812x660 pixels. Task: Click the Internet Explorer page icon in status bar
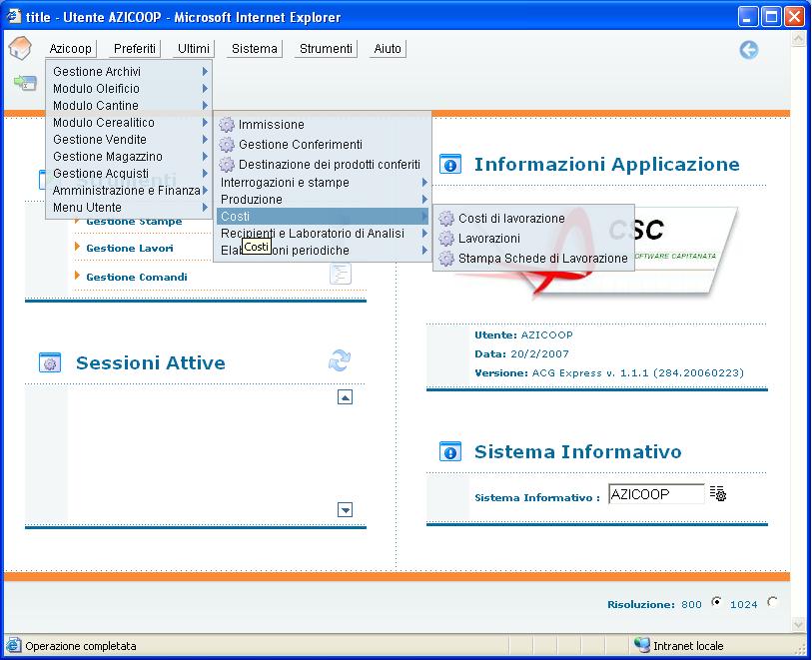pyautogui.click(x=13, y=645)
